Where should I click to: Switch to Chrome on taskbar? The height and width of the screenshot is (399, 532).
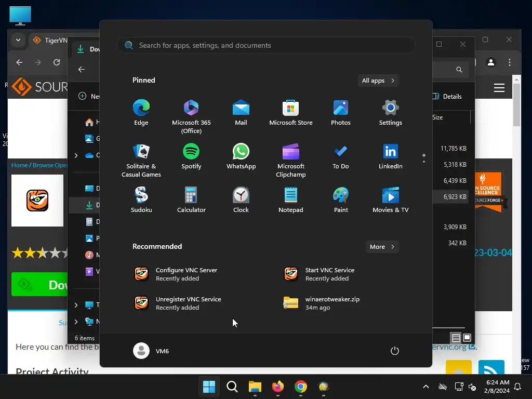[x=301, y=387]
